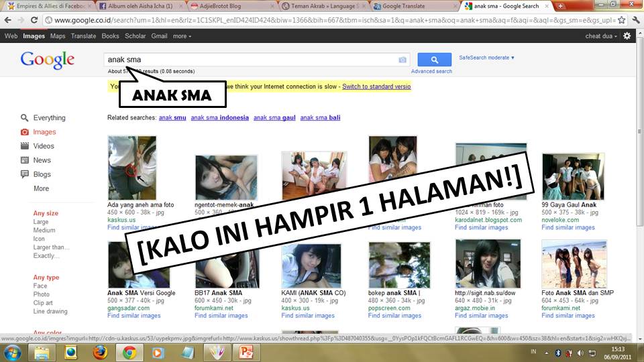Open Google settings gear icon

pos(627,36)
